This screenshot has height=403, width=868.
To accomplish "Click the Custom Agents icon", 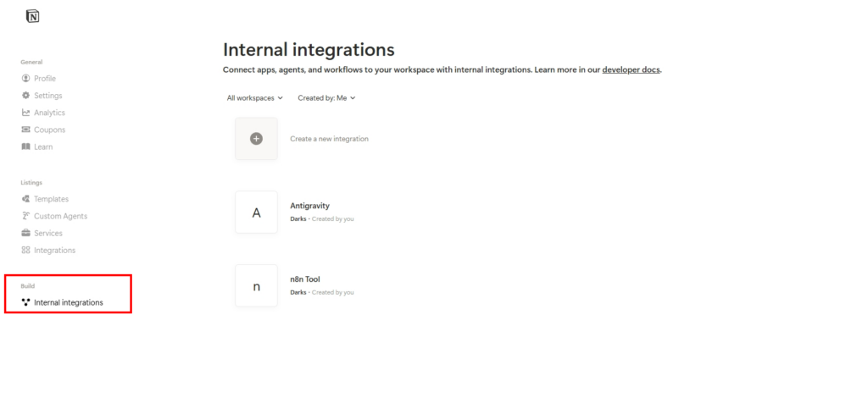I will point(25,216).
